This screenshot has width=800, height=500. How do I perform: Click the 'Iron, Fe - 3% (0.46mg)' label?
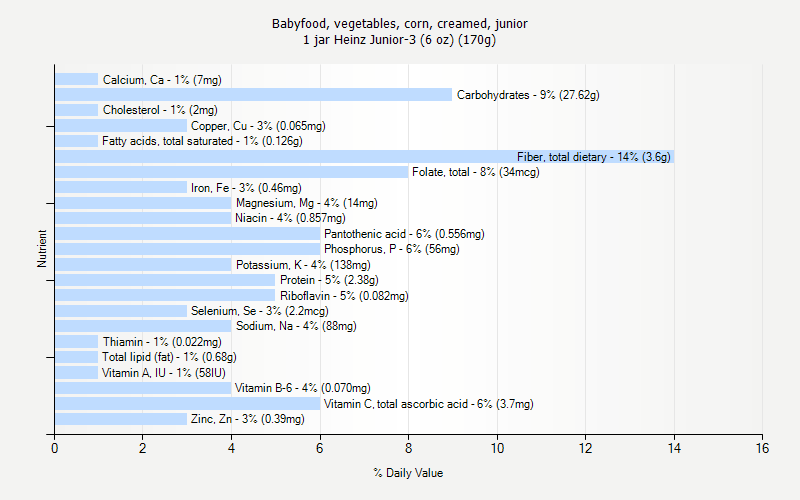tap(246, 188)
